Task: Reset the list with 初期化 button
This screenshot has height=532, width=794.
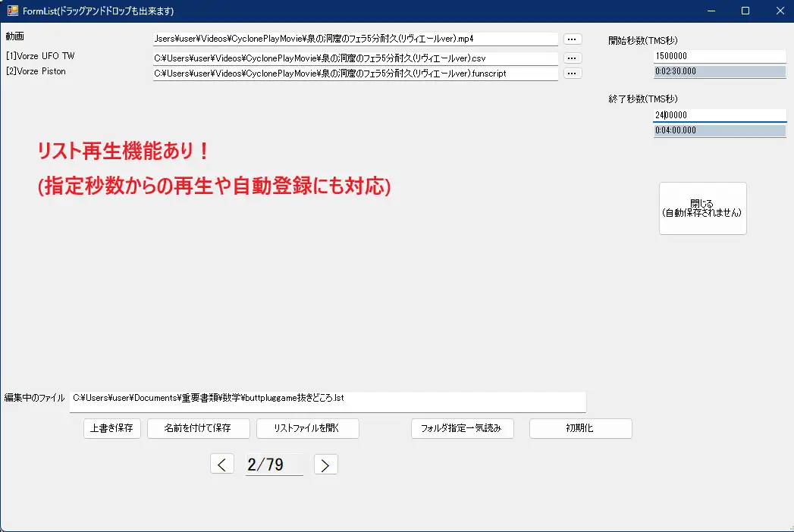Action: coord(581,428)
